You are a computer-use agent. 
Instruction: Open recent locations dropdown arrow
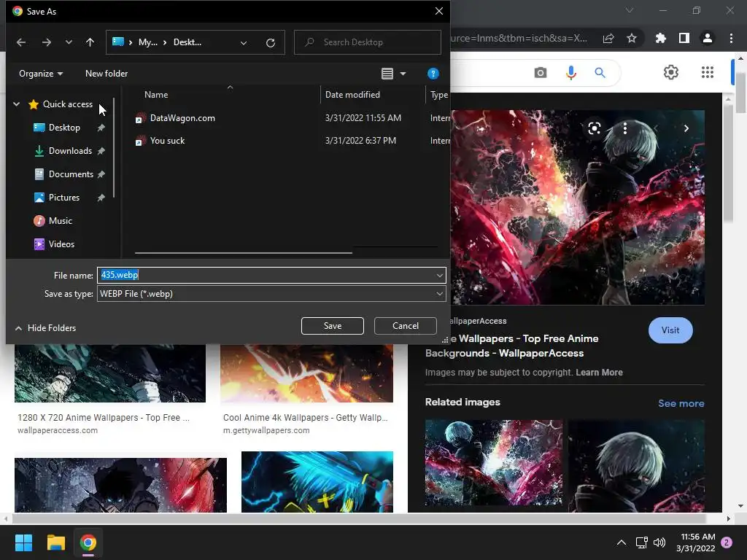[x=69, y=42]
